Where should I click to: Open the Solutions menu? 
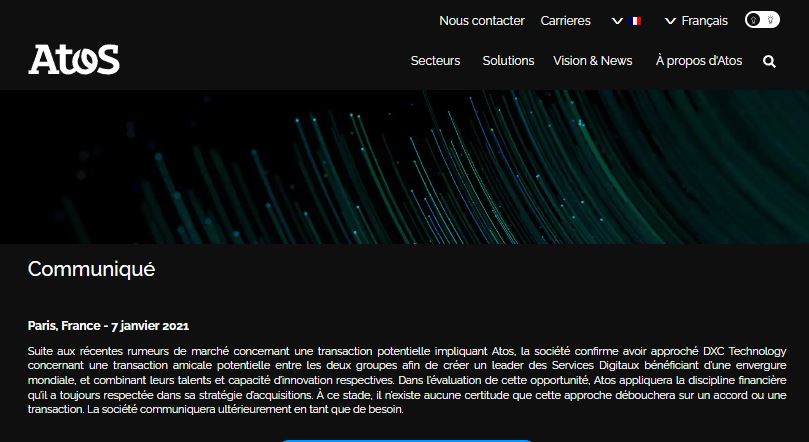(x=508, y=61)
